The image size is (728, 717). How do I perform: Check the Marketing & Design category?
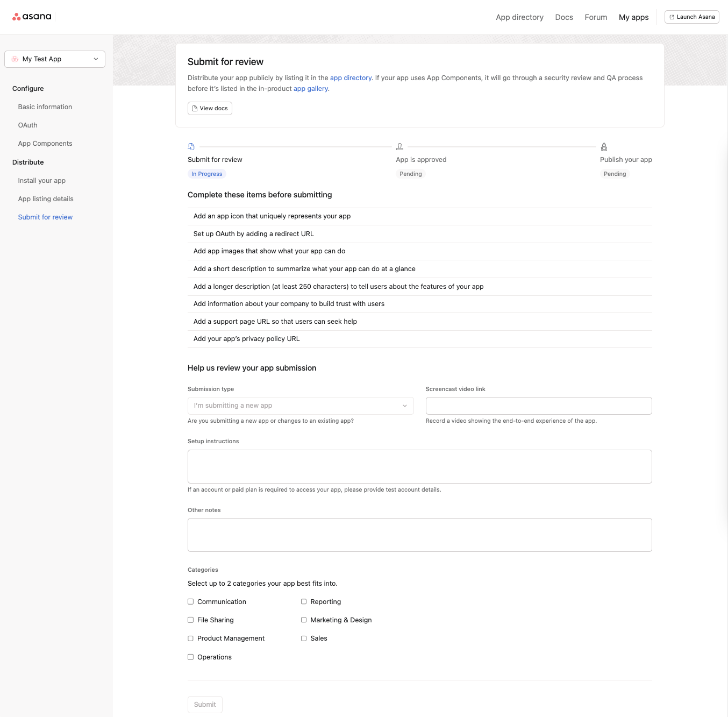click(x=304, y=620)
